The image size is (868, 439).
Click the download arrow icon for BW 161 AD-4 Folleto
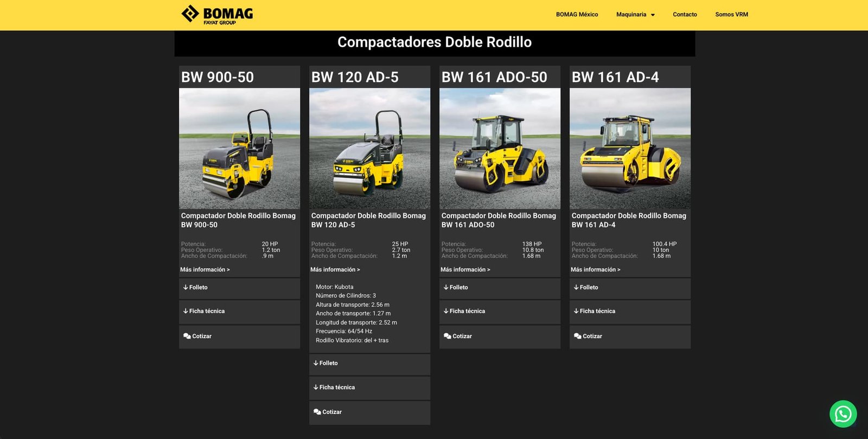click(x=576, y=287)
